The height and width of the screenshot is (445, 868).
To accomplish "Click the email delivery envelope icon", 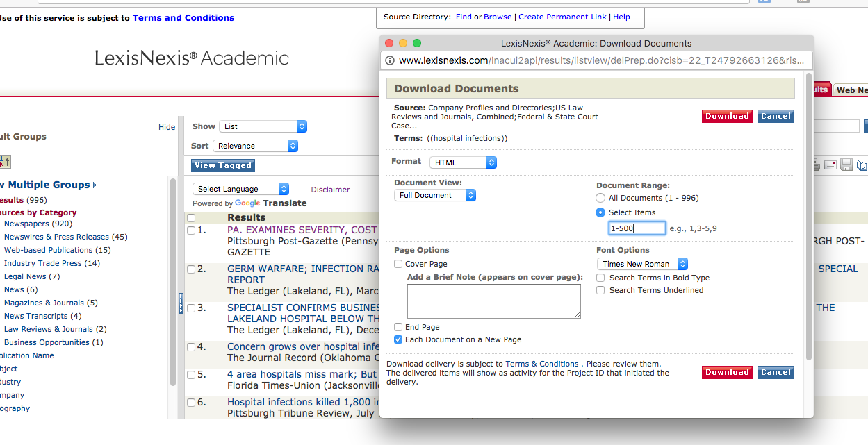I will coord(830,165).
